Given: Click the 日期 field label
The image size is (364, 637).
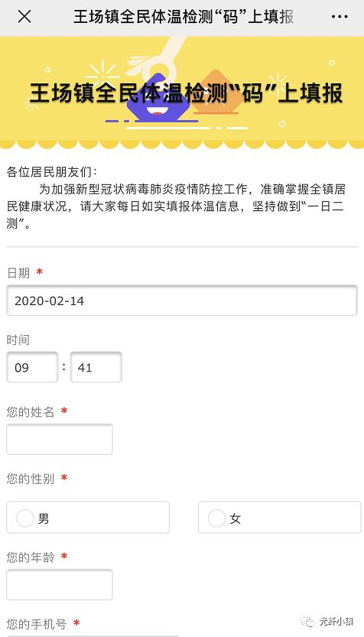Looking at the screenshot, I should 18,273.
